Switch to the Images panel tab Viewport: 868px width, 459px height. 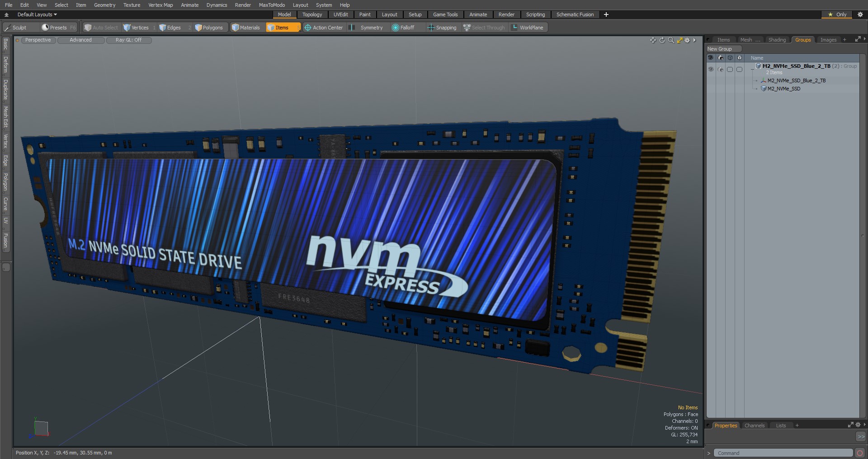(828, 40)
